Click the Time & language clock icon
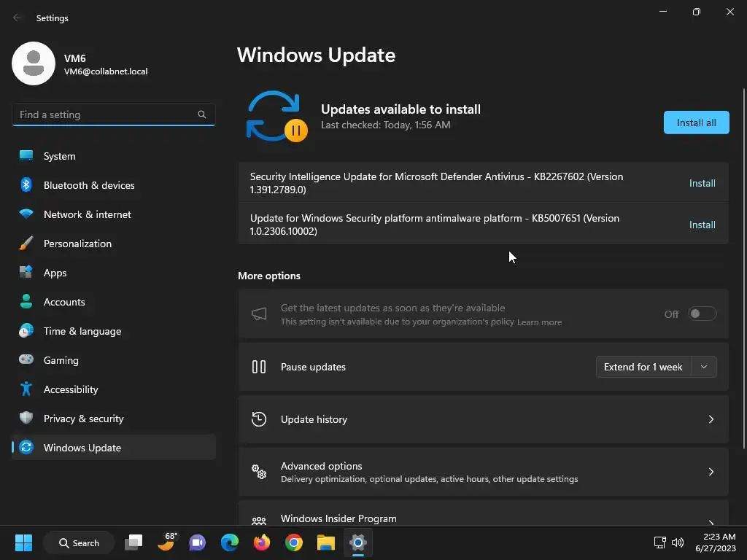This screenshot has width=747, height=560. (26, 330)
